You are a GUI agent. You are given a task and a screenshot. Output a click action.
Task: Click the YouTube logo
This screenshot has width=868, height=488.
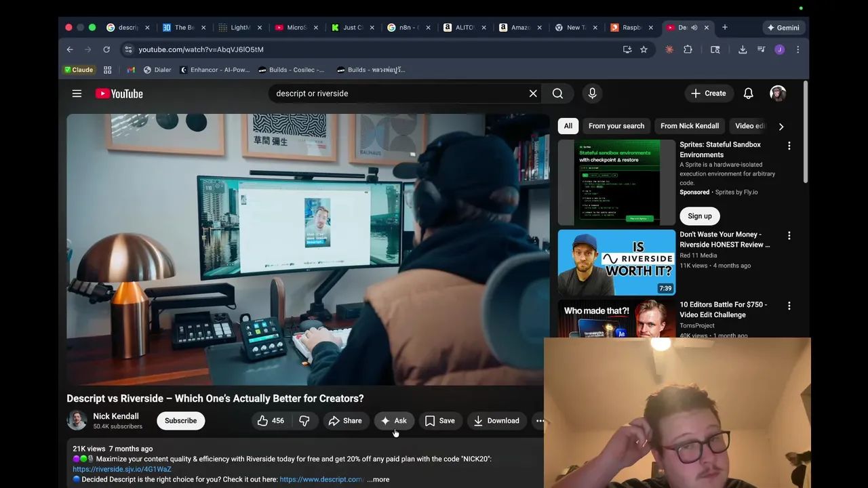tap(119, 94)
